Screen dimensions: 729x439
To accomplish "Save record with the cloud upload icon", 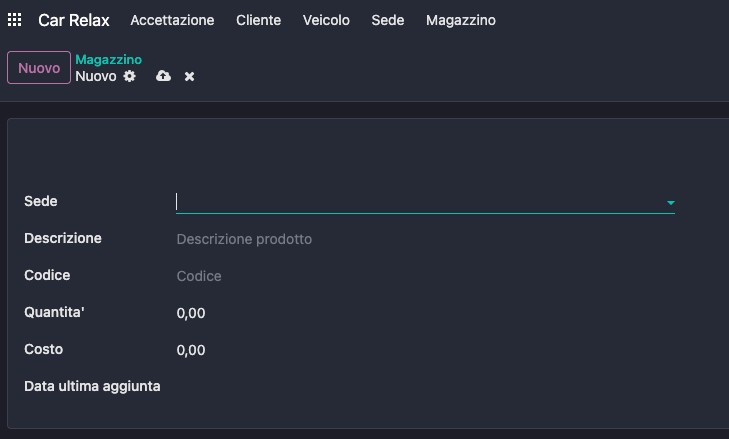I will [163, 76].
